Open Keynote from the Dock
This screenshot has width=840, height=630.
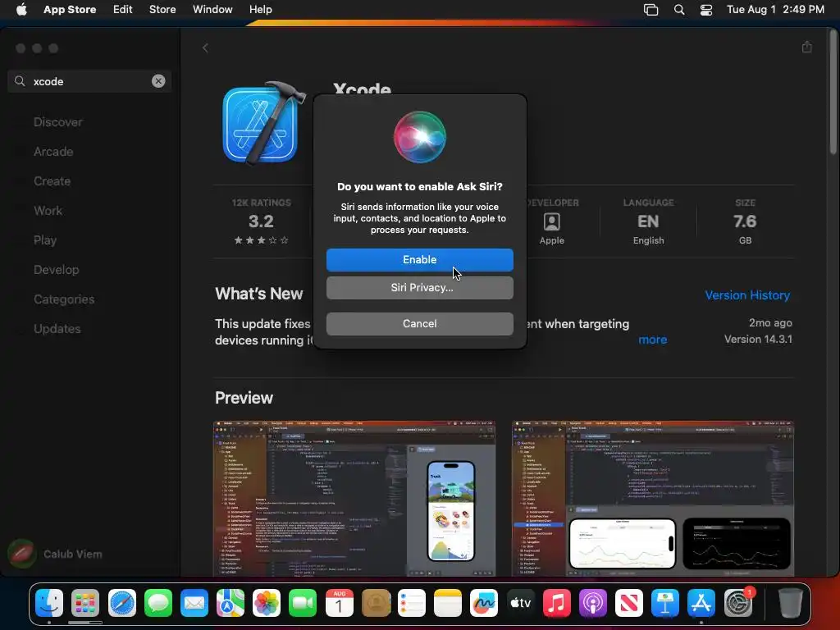click(664, 603)
